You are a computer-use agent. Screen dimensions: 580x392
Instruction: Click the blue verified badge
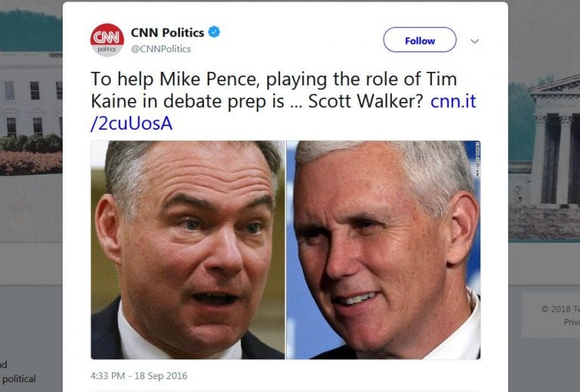point(214,32)
